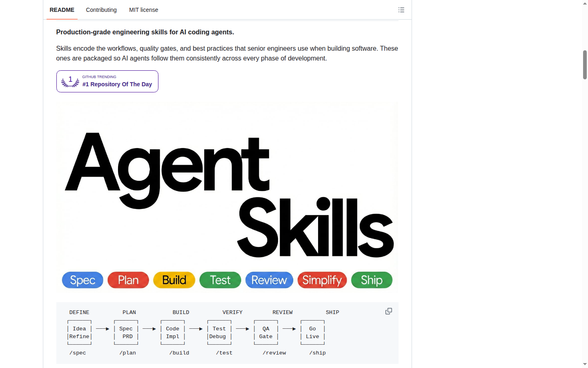Viewport: 588px width, 368px height.
Task: Click the PLAN heading in code block
Action: click(x=129, y=312)
